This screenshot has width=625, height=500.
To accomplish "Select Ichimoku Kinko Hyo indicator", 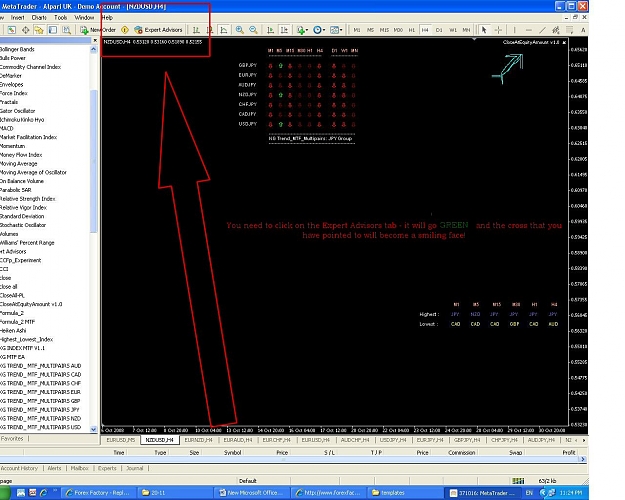I will pos(22,120).
